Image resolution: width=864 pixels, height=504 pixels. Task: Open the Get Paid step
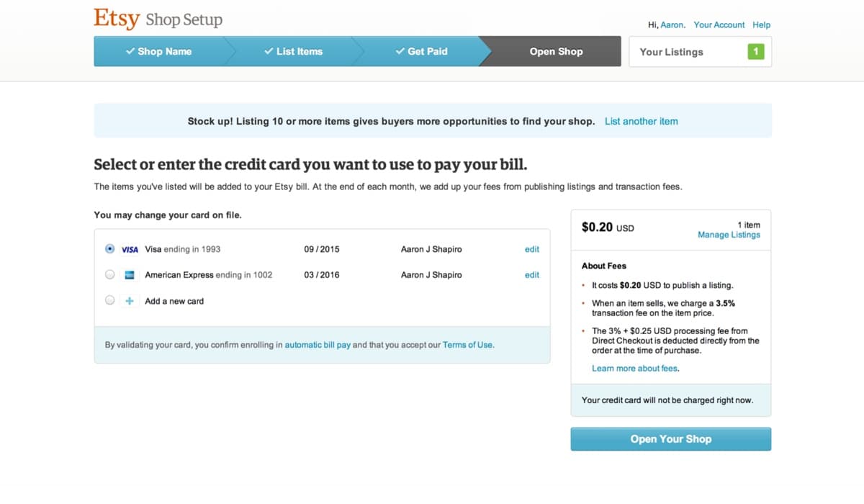427,51
